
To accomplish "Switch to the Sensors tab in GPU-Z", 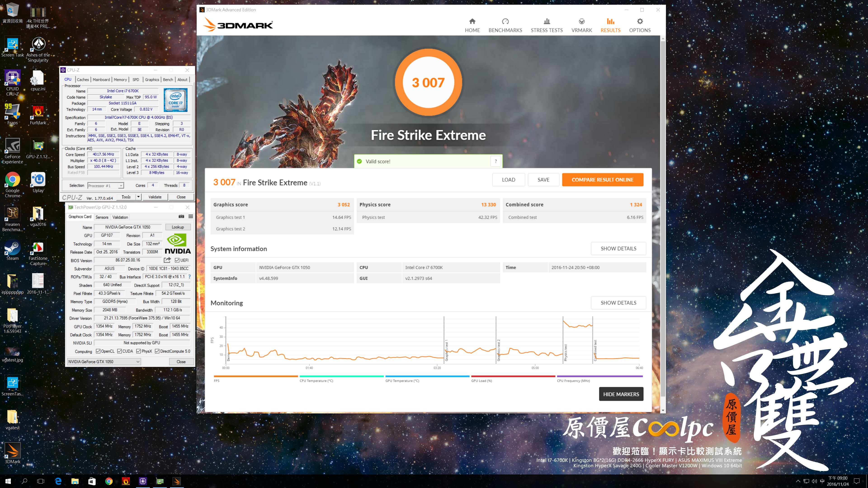I will pyautogui.click(x=102, y=217).
